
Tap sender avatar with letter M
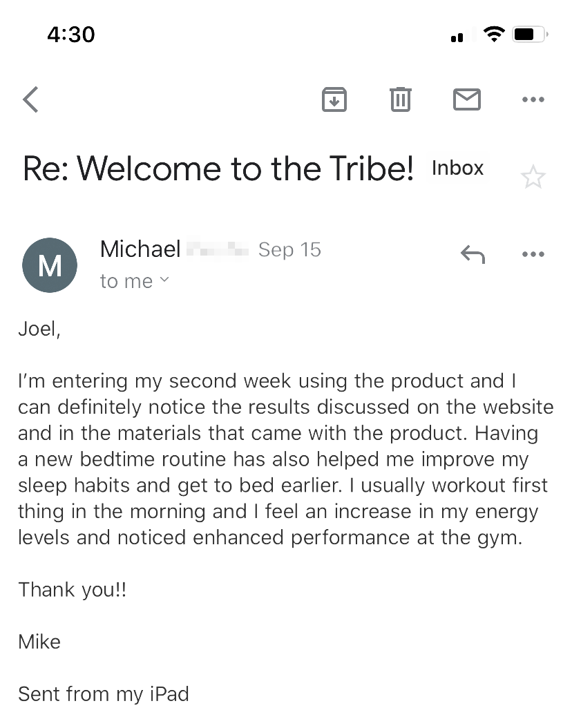pos(50,265)
